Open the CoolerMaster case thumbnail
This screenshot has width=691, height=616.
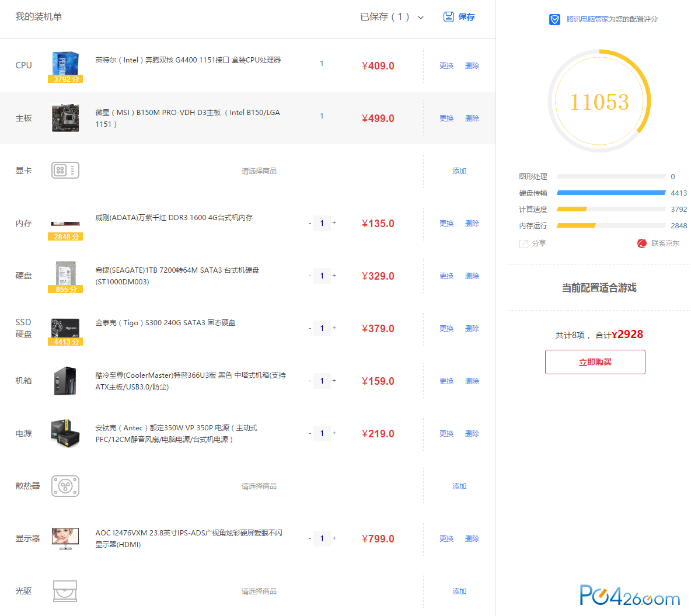pyautogui.click(x=65, y=381)
